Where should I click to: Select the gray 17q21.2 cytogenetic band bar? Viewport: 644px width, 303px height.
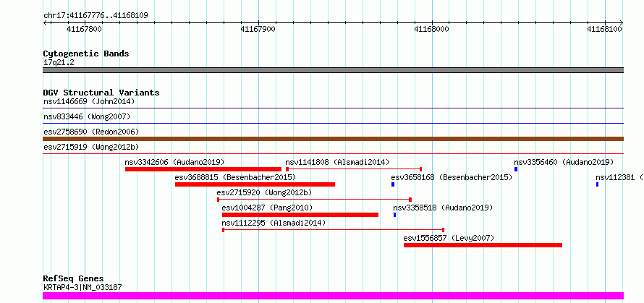pos(333,70)
